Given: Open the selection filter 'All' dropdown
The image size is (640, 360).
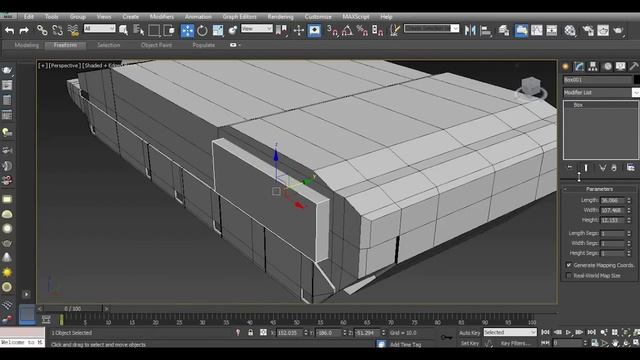Looking at the screenshot, I should tap(100, 29).
